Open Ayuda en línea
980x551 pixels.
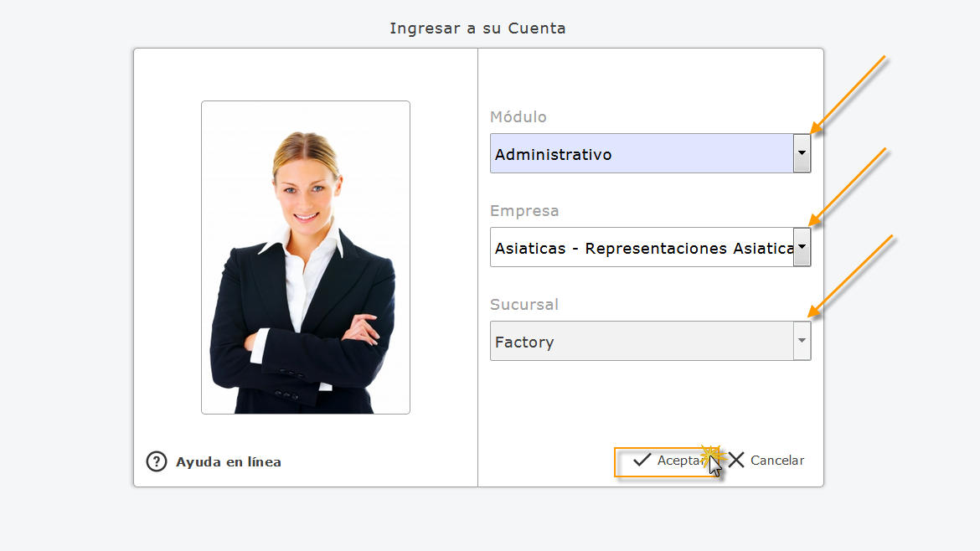tap(228, 461)
